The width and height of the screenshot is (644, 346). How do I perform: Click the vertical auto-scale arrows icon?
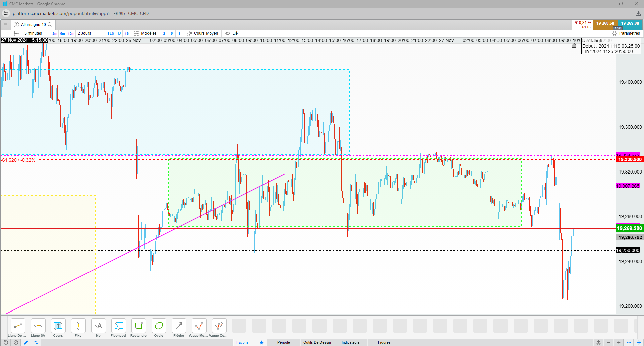pyautogui.click(x=639, y=342)
